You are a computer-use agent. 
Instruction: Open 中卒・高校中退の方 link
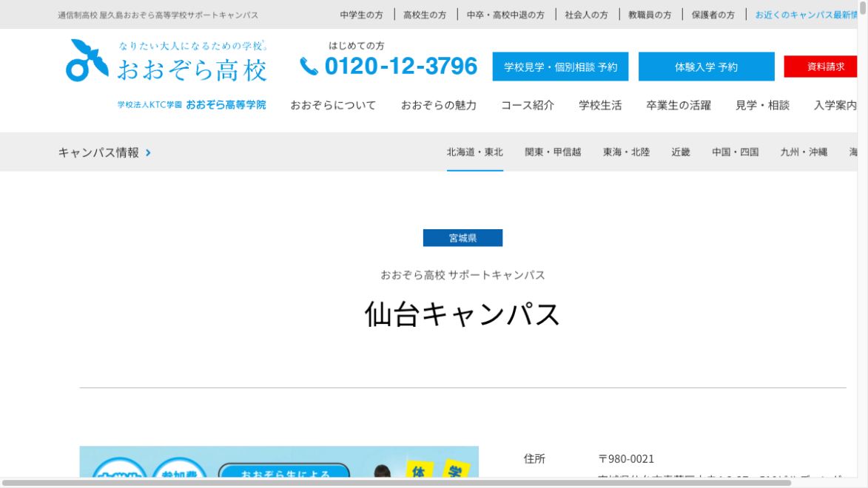(505, 15)
